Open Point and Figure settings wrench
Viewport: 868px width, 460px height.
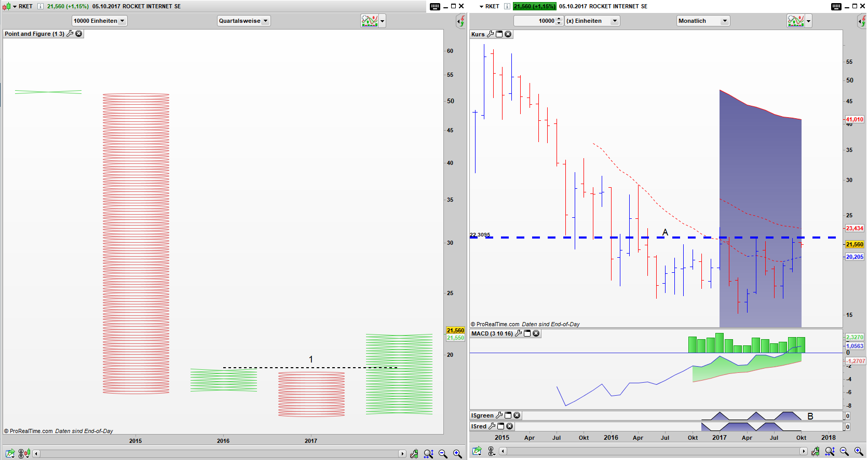(x=70, y=34)
